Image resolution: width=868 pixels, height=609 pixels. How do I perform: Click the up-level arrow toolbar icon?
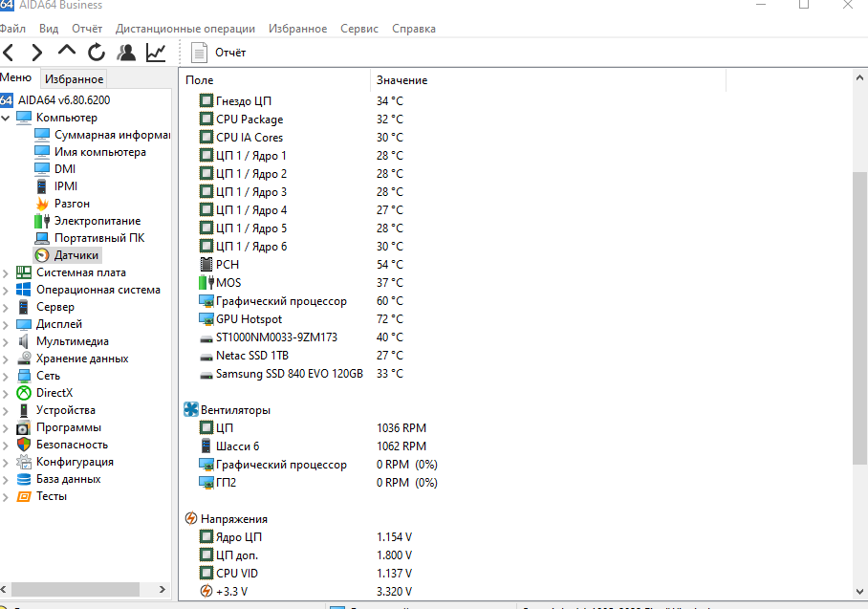pos(66,51)
